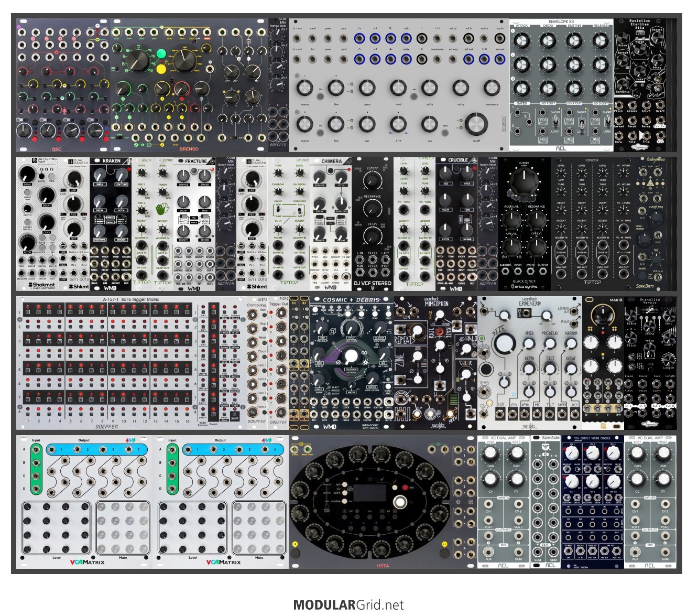Click the vca in jack on the silver synth
Viewport: 698px width, 616px height.
499,38
